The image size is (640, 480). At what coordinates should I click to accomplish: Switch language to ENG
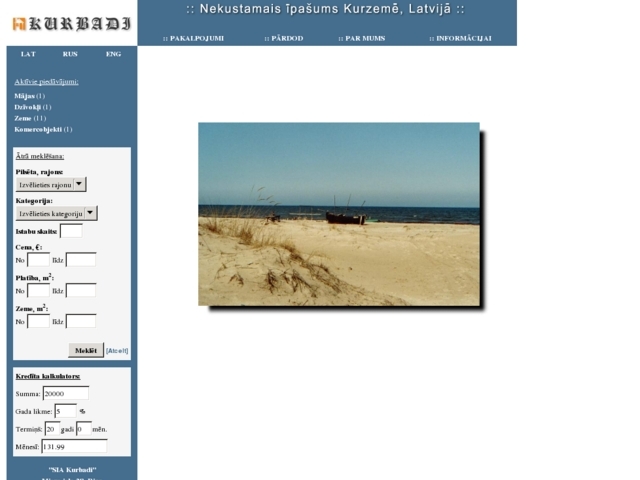(x=113, y=54)
